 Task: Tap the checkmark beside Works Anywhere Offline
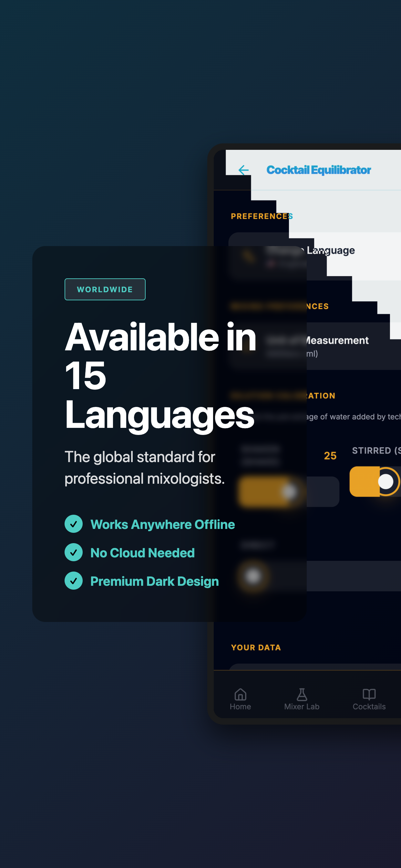pos(74,524)
